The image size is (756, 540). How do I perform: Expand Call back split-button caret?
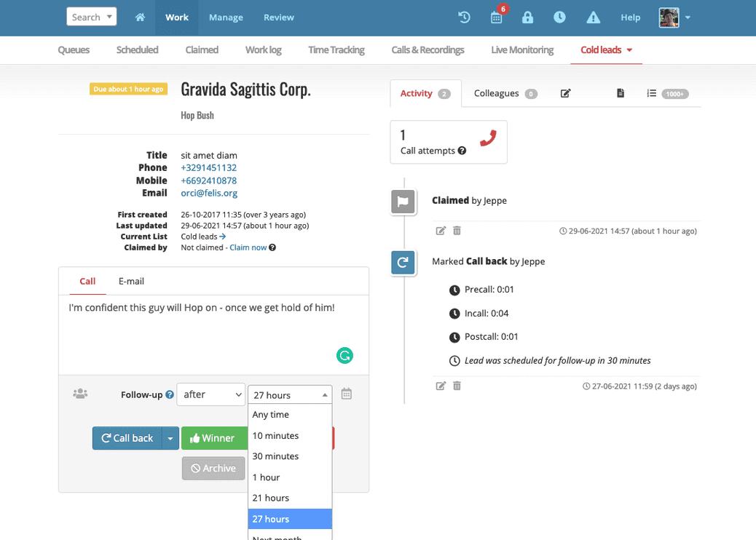170,438
